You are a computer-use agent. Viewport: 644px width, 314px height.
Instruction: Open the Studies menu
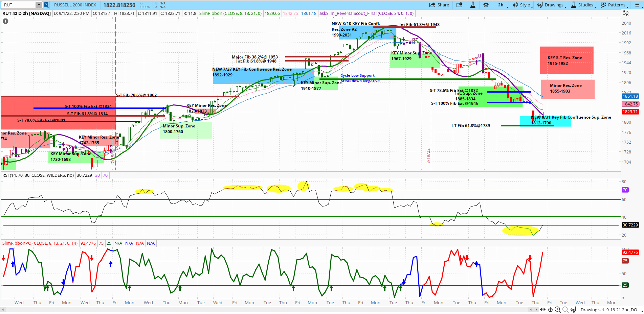pyautogui.click(x=582, y=5)
